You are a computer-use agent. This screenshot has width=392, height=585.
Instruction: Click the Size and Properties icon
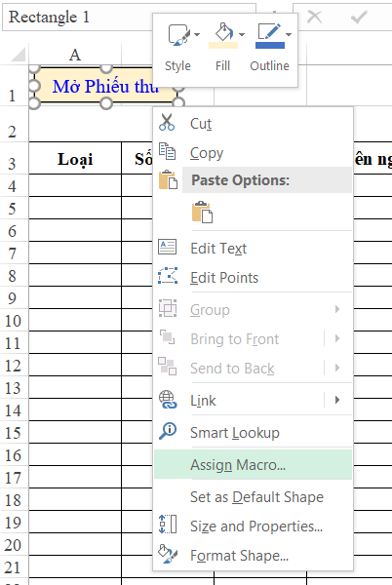pos(168,525)
